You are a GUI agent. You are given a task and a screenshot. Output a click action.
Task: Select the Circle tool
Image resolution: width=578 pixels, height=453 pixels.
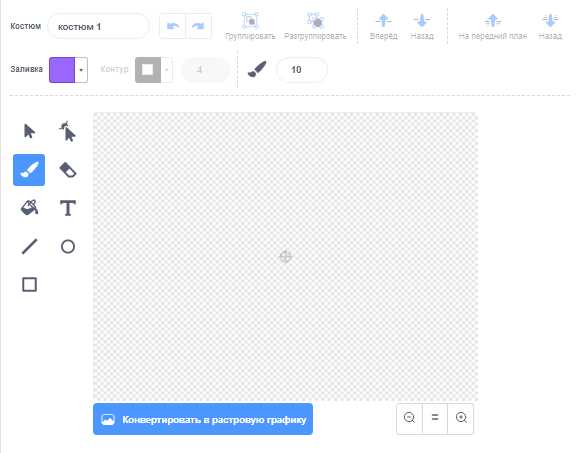[x=67, y=247]
